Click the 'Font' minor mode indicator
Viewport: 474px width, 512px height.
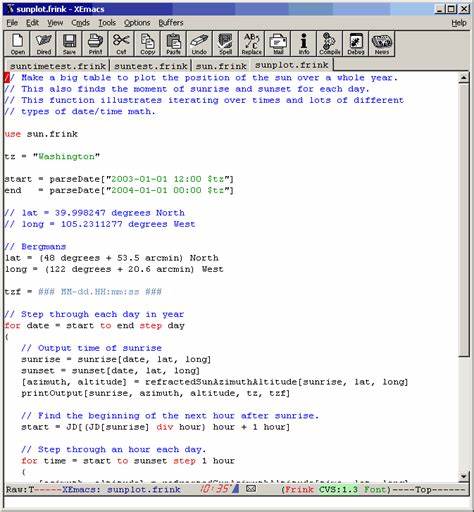click(375, 489)
